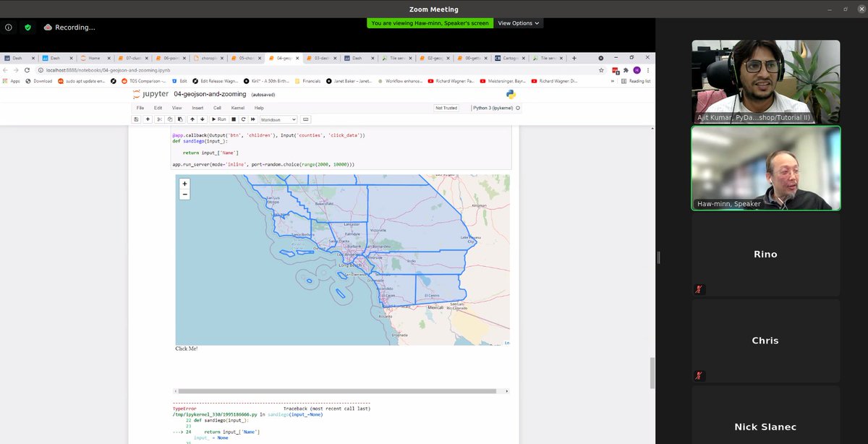Viewport: 868px width, 444px height.
Task: Open the Jupyter Cell menu
Action: pyautogui.click(x=217, y=108)
